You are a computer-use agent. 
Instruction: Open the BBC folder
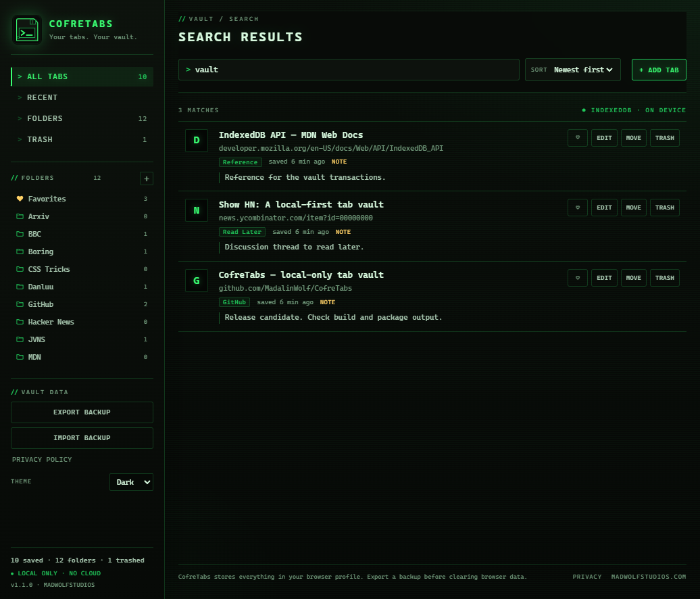tap(82, 234)
